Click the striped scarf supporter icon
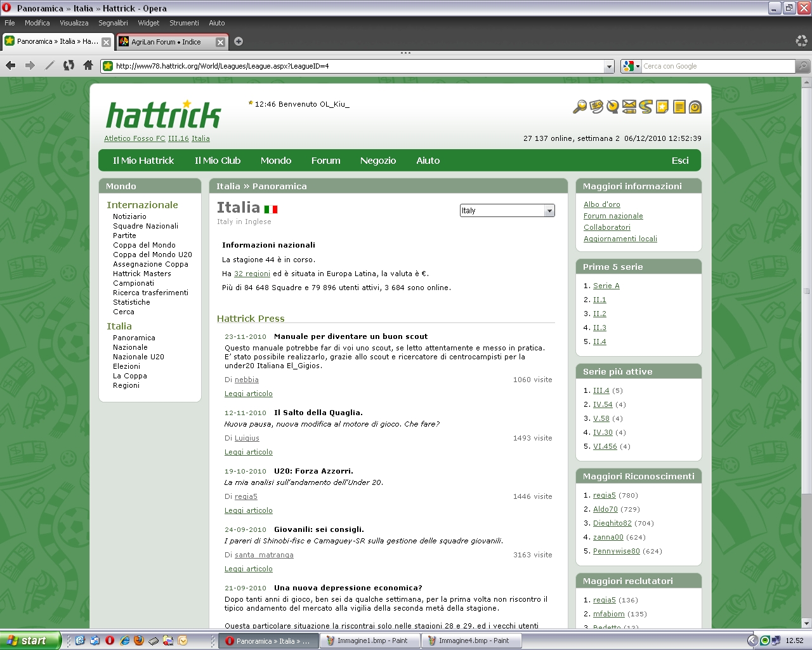 [646, 107]
